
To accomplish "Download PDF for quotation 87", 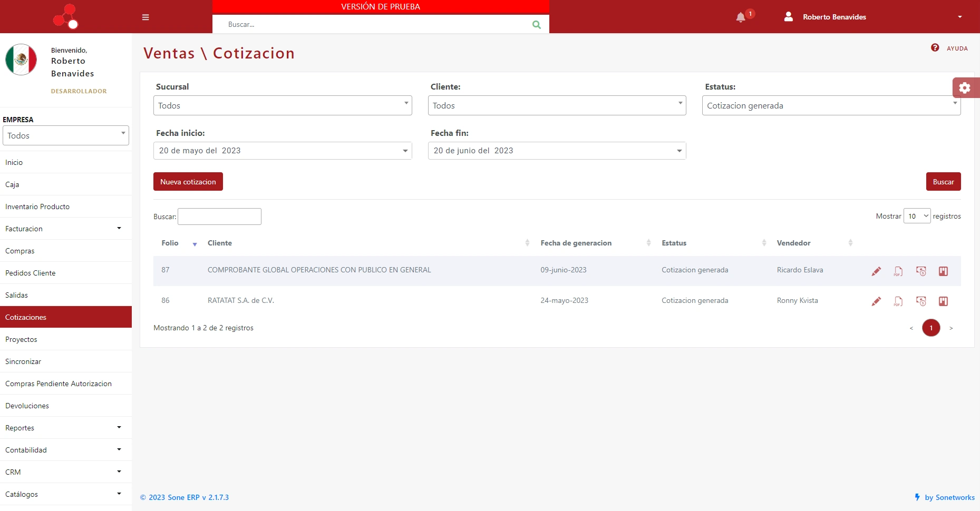I will click(898, 271).
